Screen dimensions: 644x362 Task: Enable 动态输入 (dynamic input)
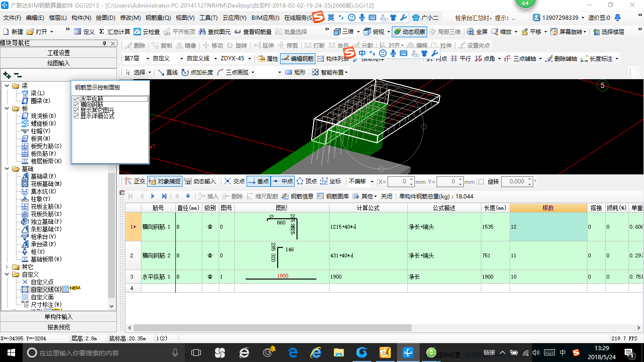(200, 181)
